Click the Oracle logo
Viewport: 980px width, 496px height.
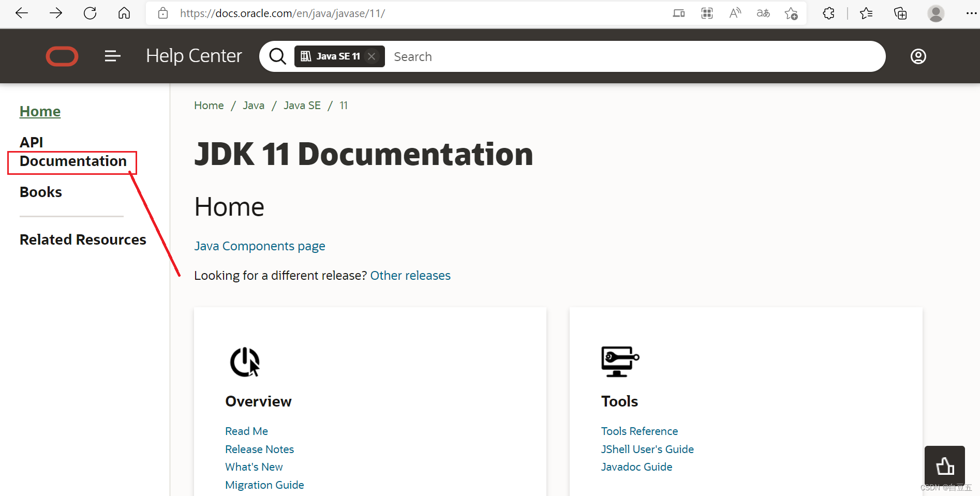pos(62,56)
